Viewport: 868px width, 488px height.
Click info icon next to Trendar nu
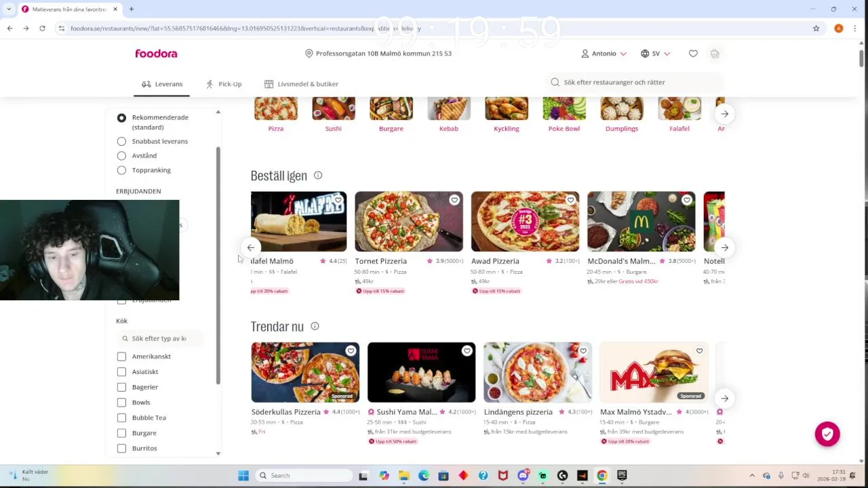click(315, 326)
